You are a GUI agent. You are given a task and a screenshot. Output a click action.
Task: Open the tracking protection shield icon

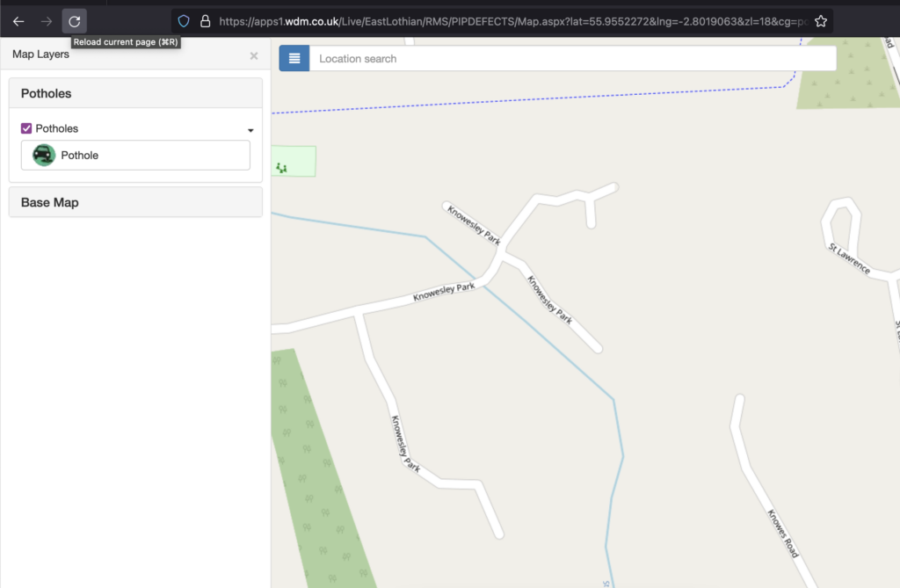point(184,21)
